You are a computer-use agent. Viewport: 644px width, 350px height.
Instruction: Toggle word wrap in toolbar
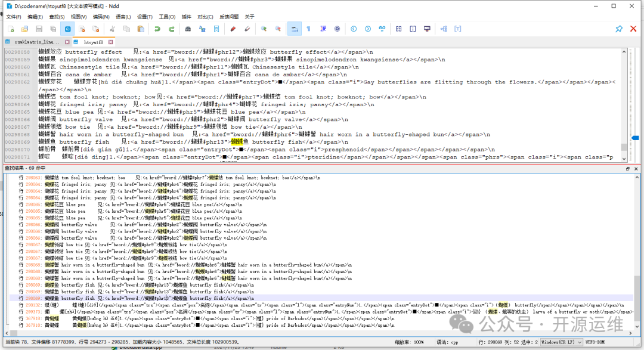[x=295, y=29]
